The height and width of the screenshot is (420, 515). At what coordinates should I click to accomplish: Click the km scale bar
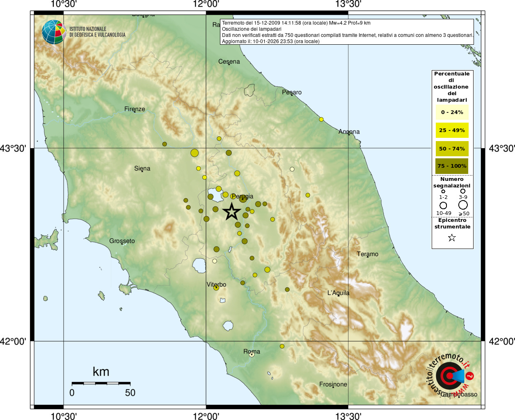(x=101, y=383)
